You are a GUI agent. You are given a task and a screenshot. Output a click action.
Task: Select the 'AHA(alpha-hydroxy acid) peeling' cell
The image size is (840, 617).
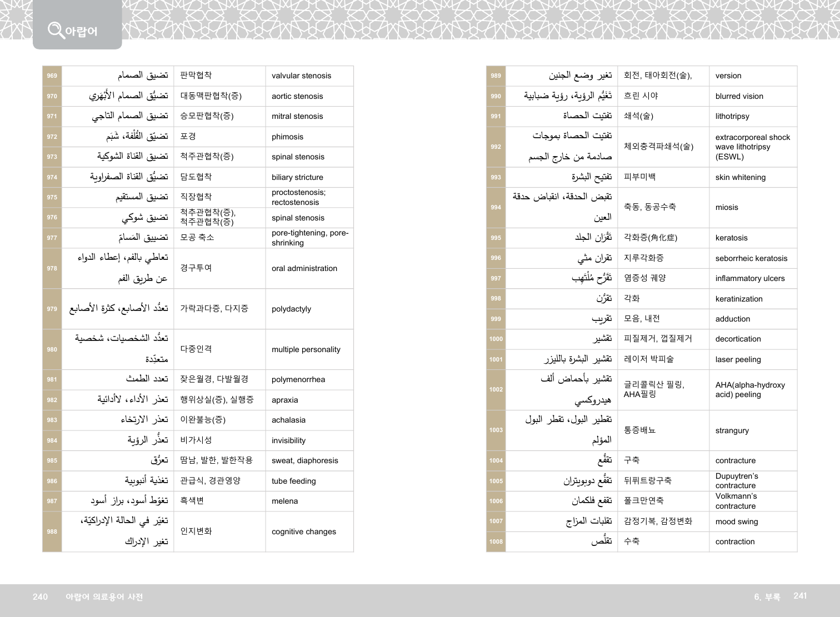[750, 389]
